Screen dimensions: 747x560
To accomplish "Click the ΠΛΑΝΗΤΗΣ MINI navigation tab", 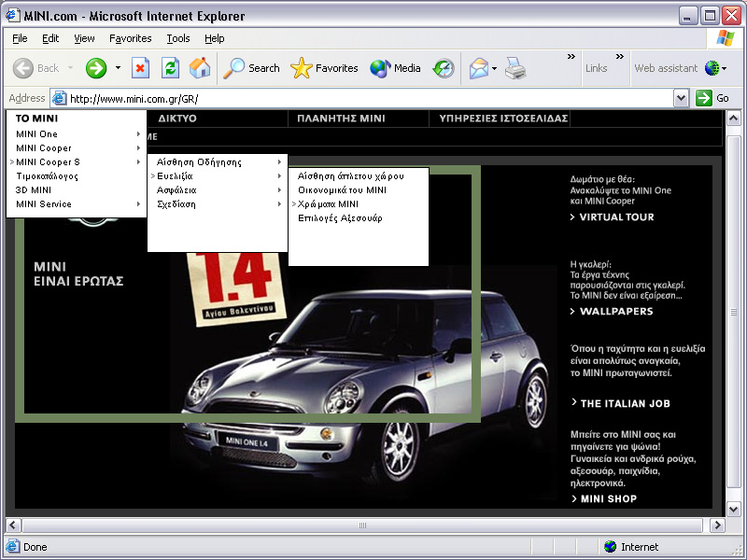I will tap(341, 119).
